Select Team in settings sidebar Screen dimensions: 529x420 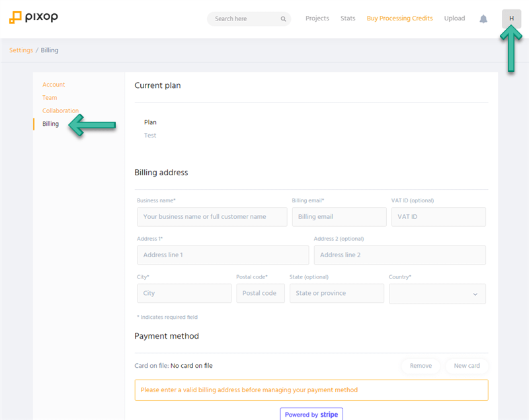point(50,97)
